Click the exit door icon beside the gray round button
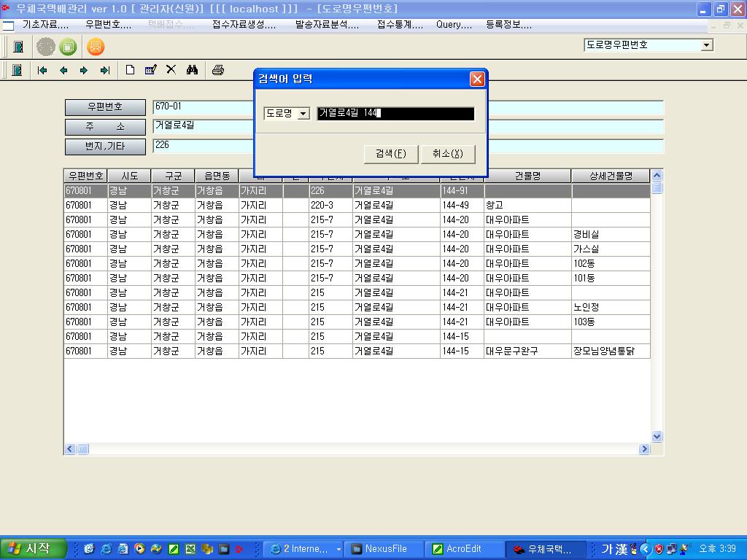 [18, 47]
